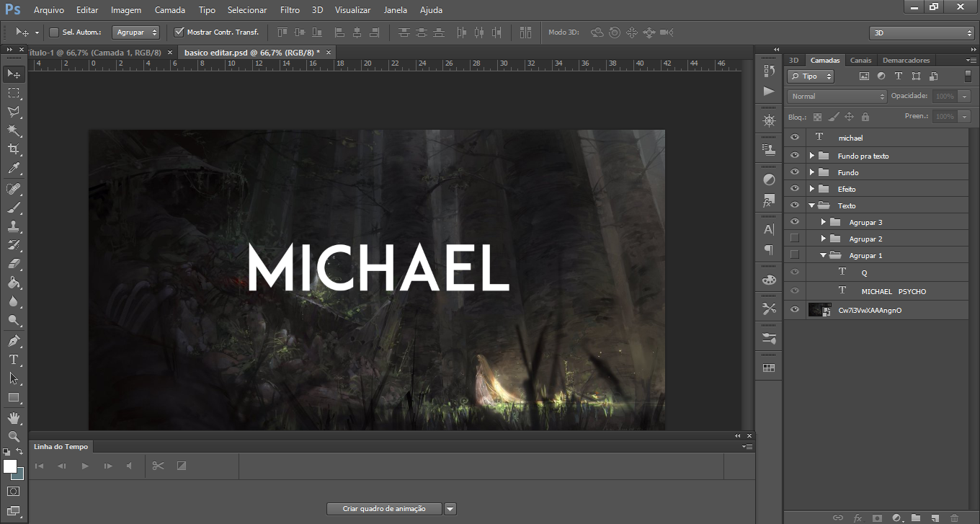Click Criar quadro de animação button
Viewport: 980px width, 524px height.
click(x=384, y=509)
